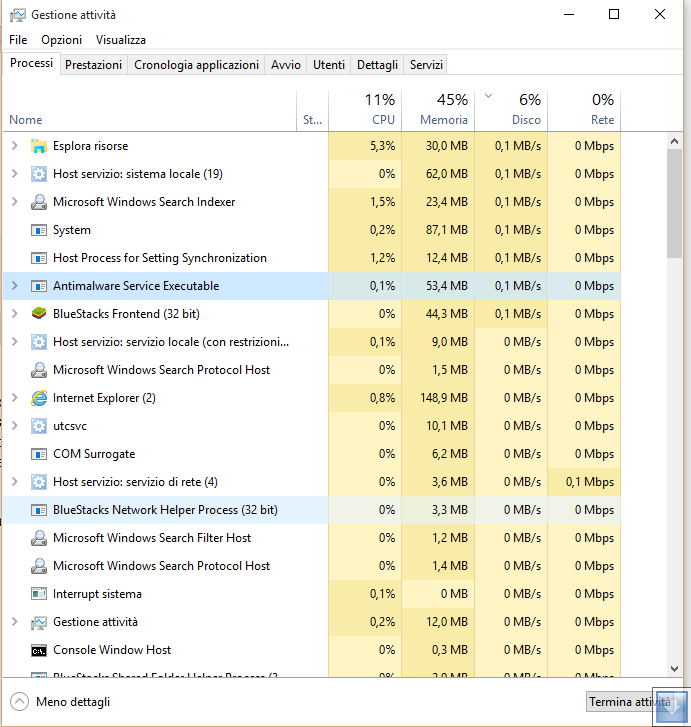Click the BlueStacks Network Helper Process icon

[39, 510]
